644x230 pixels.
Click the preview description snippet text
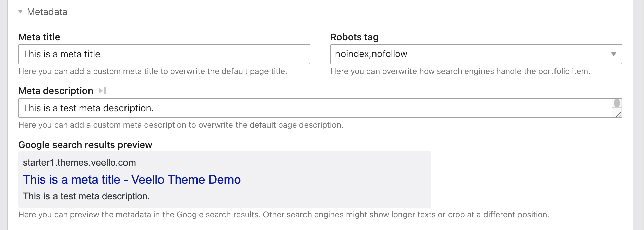point(86,196)
